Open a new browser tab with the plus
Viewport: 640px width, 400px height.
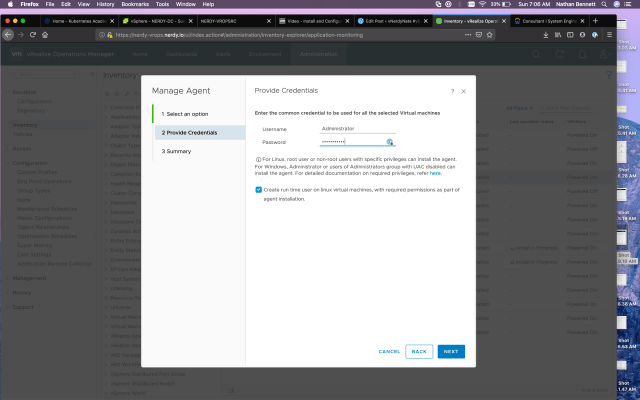[x=595, y=21]
